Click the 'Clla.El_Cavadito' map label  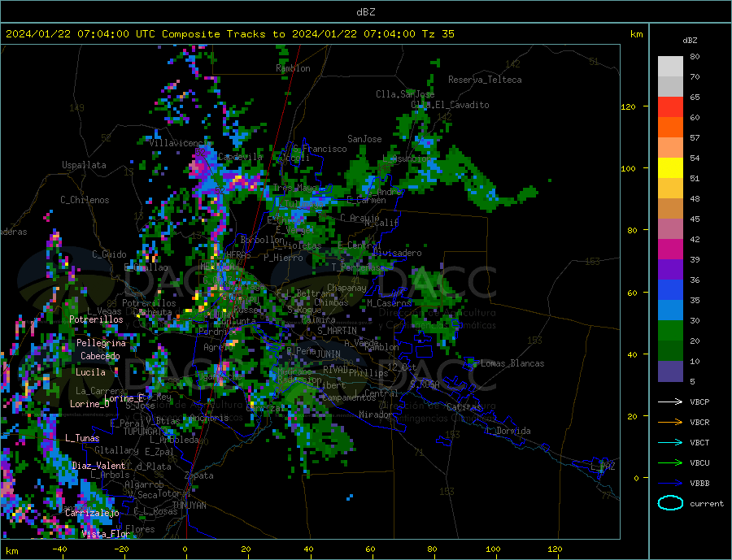(450, 105)
